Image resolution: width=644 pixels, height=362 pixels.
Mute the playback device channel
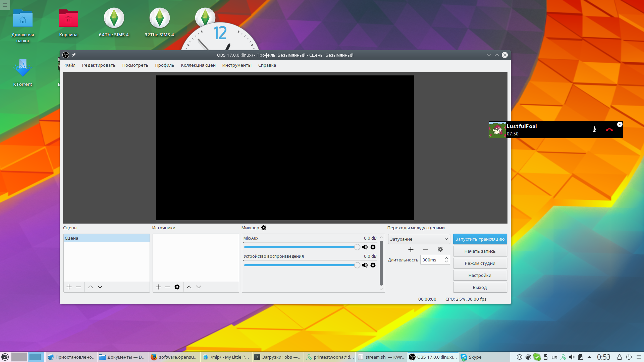pos(365,265)
